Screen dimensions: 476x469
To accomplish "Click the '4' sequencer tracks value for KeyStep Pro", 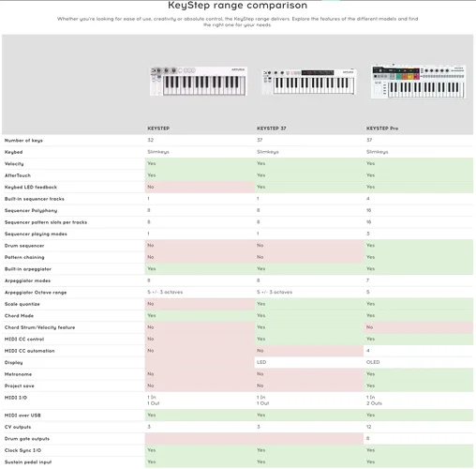I will [x=368, y=199].
